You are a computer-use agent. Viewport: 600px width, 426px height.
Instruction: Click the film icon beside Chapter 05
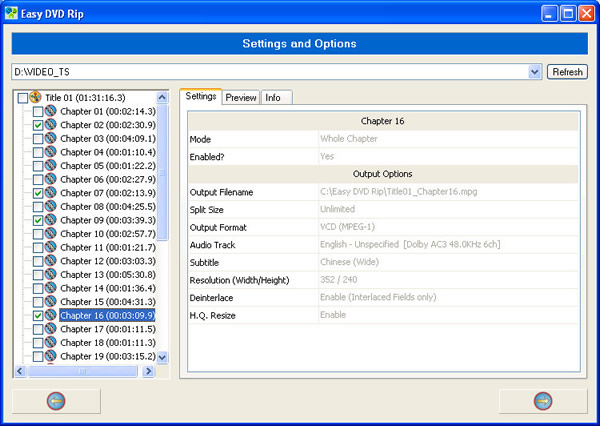click(51, 165)
